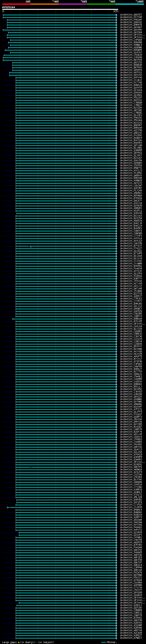Select hit UniRef100_B5IPV7
Viewport: 146px width, 644px height.
coord(131,347)
